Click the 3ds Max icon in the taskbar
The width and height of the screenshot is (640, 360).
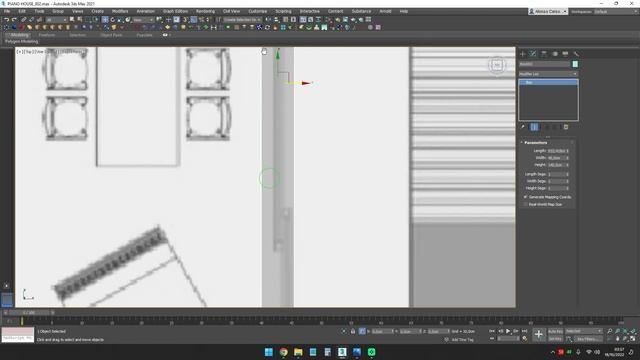[x=342, y=352]
